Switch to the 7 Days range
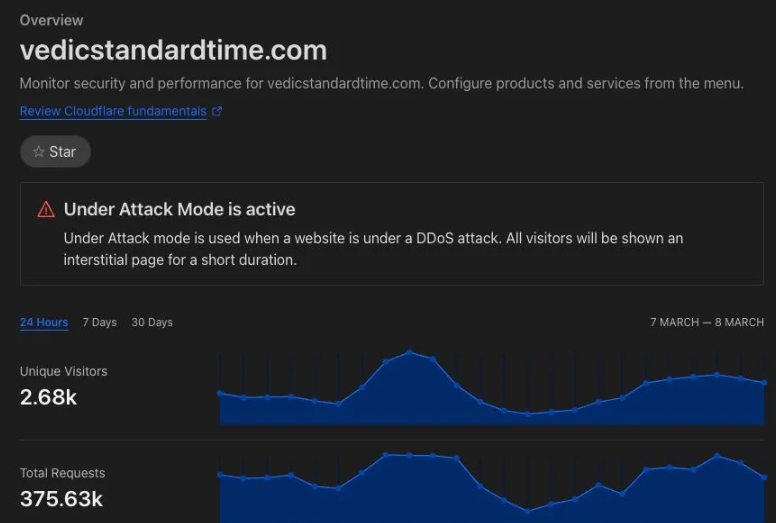The height and width of the screenshot is (523, 776). pyautogui.click(x=99, y=322)
